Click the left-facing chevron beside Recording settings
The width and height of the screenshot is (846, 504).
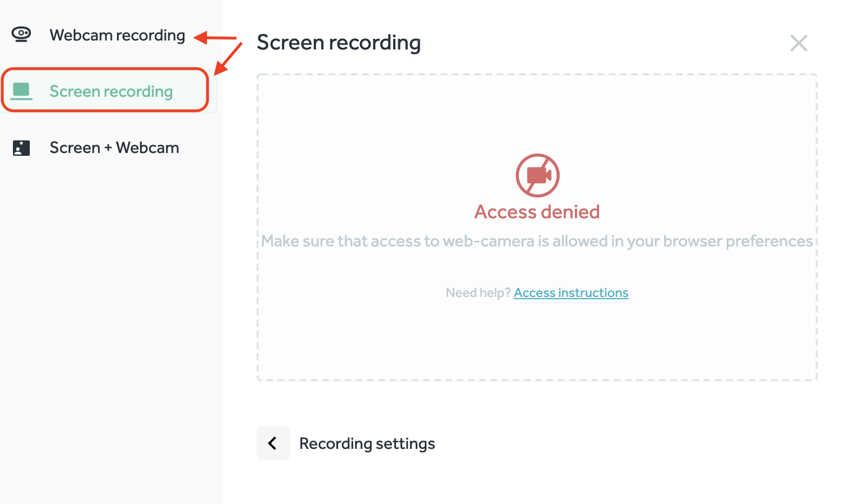pos(273,443)
